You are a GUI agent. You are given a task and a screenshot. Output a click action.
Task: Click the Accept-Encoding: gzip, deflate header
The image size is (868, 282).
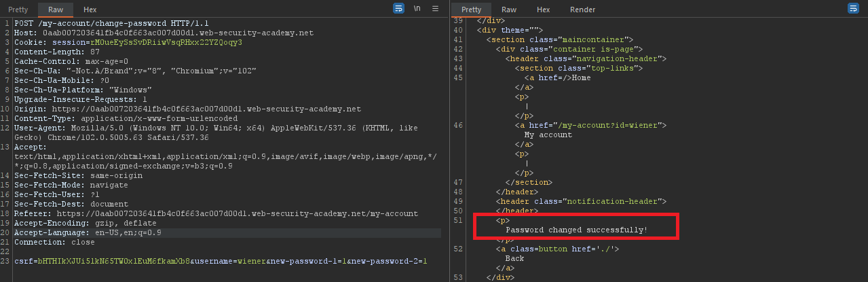pos(86,223)
